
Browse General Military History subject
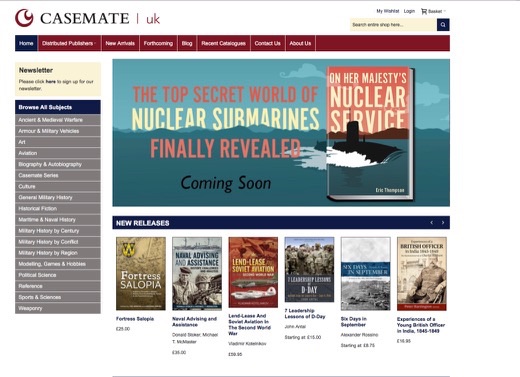58,197
